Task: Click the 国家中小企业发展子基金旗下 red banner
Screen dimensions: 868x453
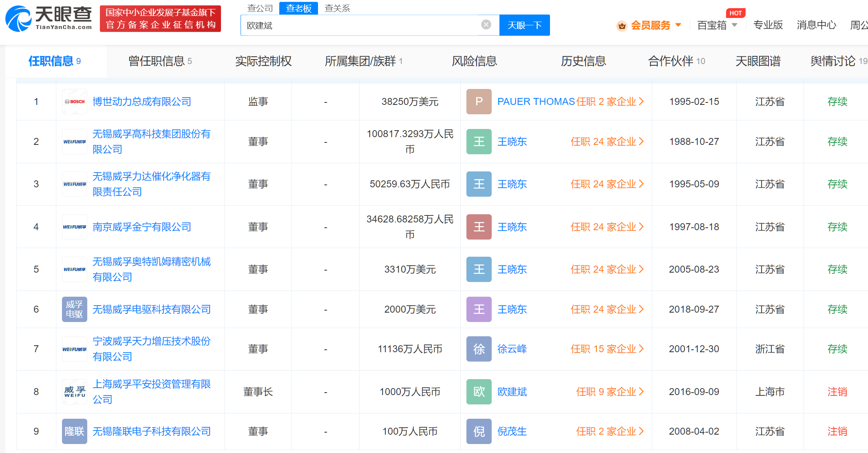Action: coord(160,19)
